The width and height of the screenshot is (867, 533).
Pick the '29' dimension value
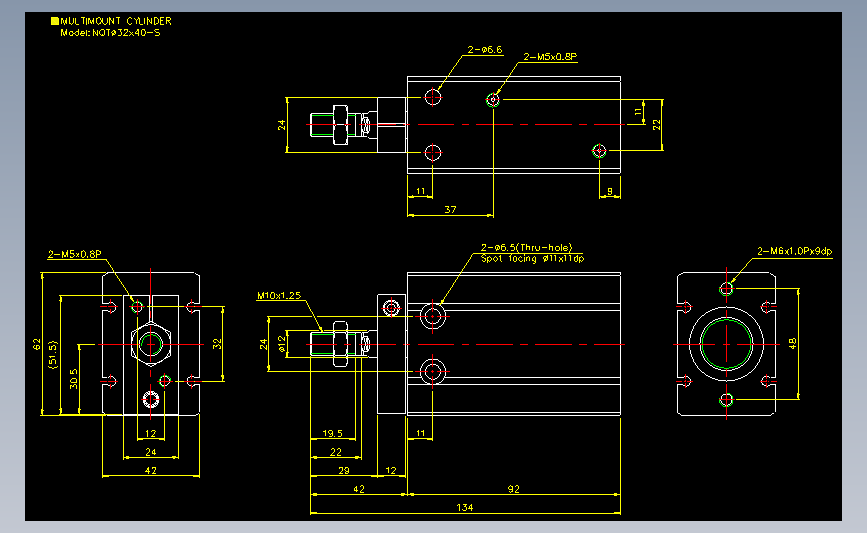(344, 471)
